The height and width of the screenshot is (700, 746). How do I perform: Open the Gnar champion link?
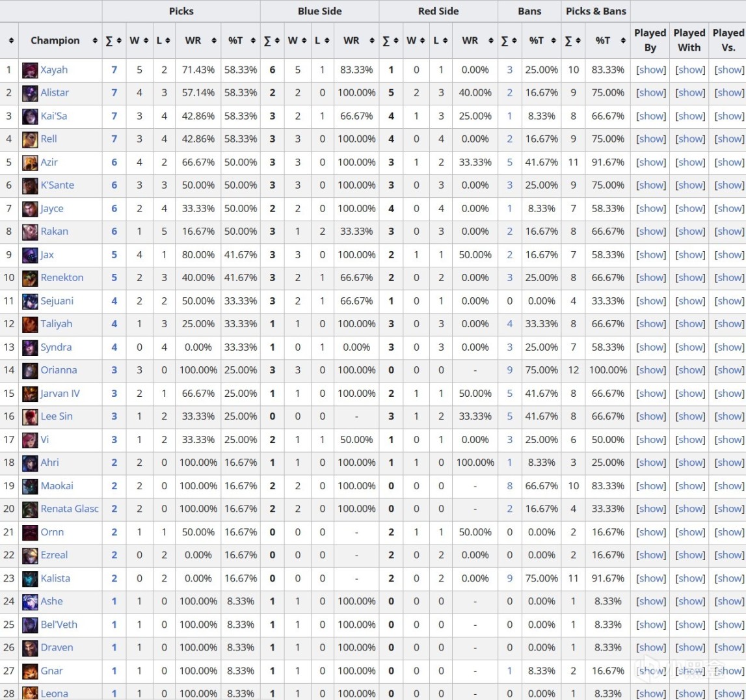pos(51,671)
